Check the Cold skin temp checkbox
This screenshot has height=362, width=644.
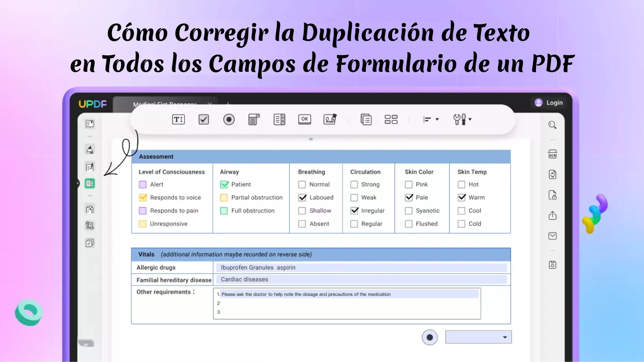click(x=461, y=224)
